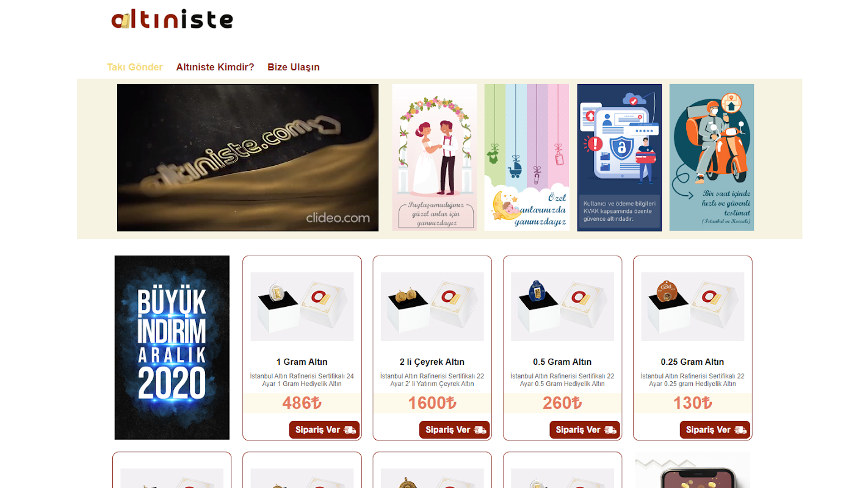Screen dimensions: 868x488
Task: Click truck icon on 2 li Çeyrek Altın button
Action: 480,430
